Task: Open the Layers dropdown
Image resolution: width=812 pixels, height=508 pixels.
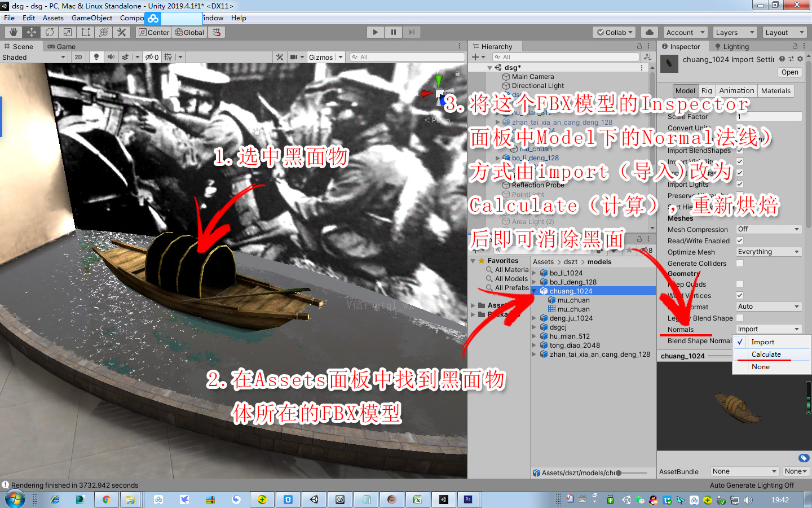Action: pos(735,32)
